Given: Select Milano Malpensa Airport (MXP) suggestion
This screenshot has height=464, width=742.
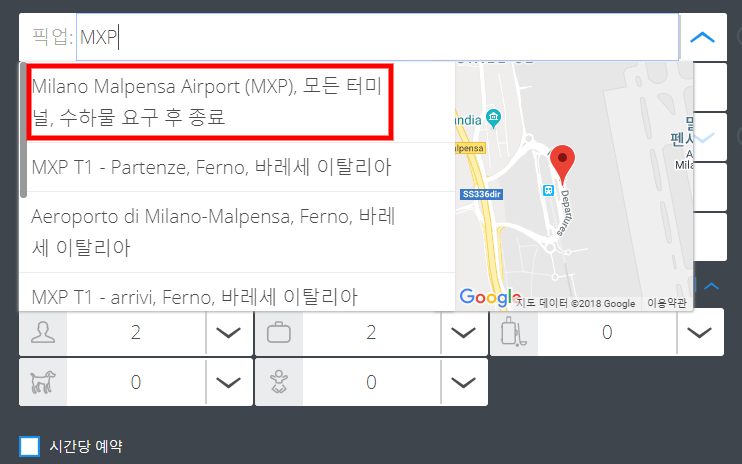Looking at the screenshot, I should pos(207,102).
